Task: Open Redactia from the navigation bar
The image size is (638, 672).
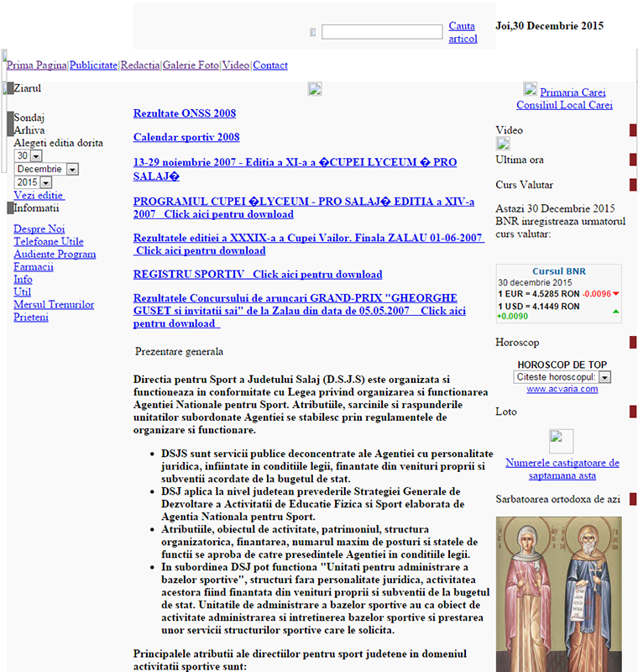Action: (139, 66)
